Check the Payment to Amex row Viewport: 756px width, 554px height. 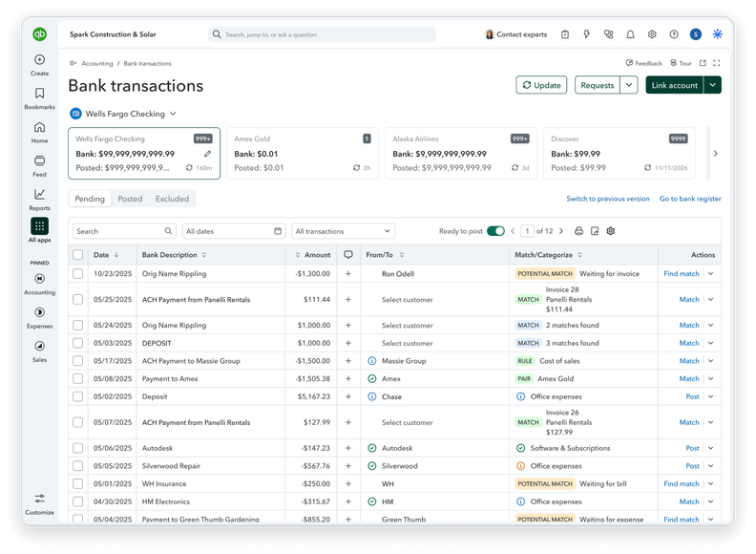[77, 379]
